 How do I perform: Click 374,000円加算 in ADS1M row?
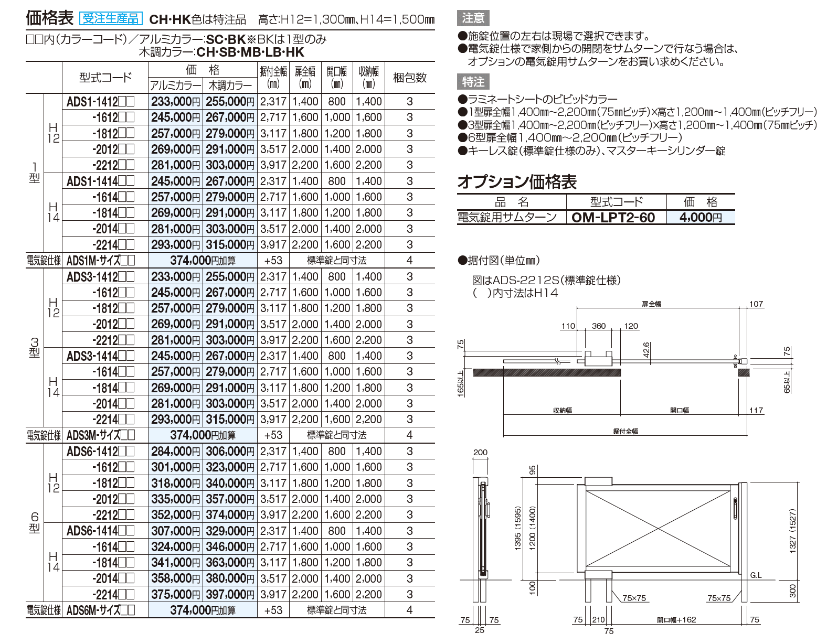[x=203, y=261]
